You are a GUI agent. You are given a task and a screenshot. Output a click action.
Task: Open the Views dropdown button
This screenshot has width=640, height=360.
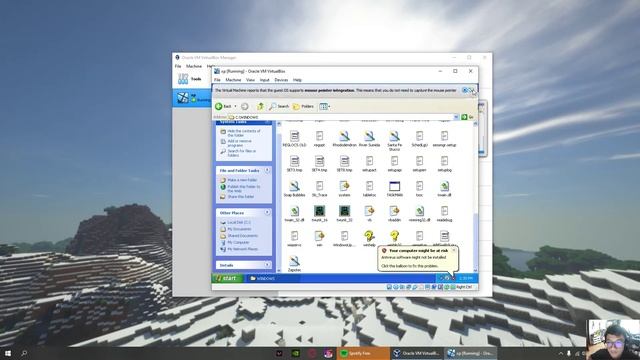pos(325,107)
